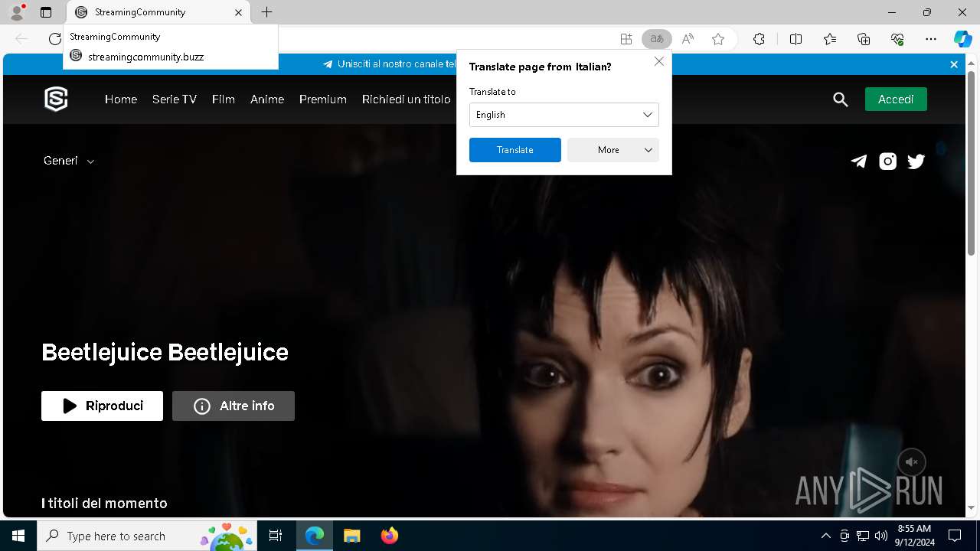
Task: Open the browser extensions puzzle icon
Action: [759, 39]
